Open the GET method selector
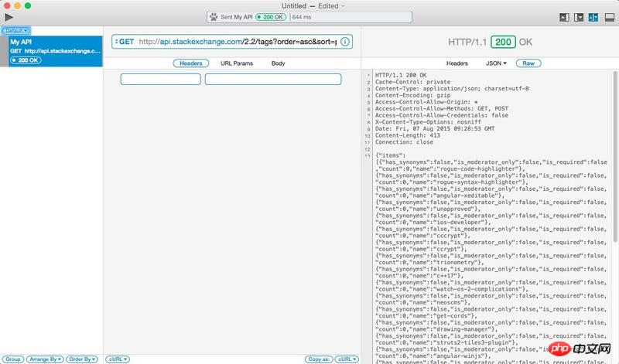Viewport: 619px width, 364px height. [x=125, y=42]
